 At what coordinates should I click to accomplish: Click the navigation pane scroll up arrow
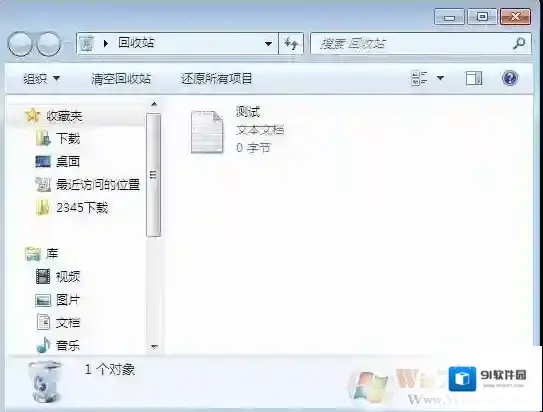click(154, 104)
